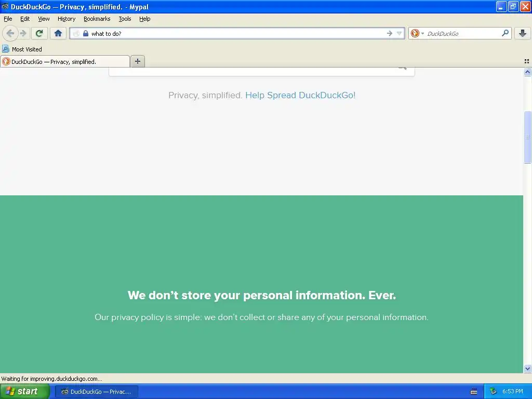Click the 'Our privacy policy is simple' sentence
Image resolution: width=532 pixels, height=399 pixels.
pos(261,317)
